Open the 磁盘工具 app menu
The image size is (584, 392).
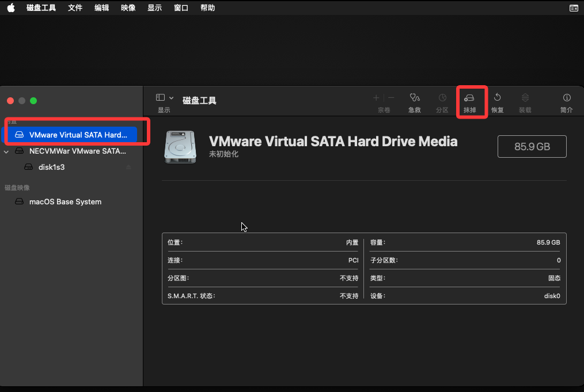coord(41,8)
